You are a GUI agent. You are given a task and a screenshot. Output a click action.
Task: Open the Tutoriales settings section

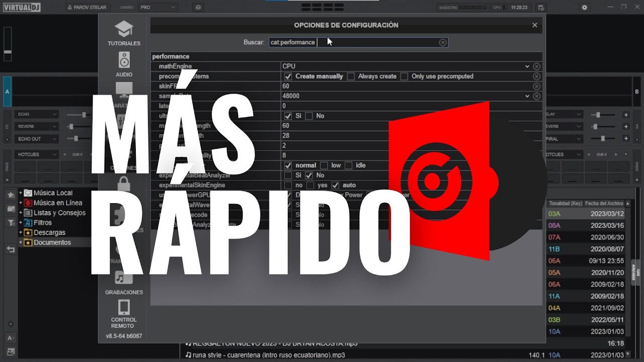(124, 33)
